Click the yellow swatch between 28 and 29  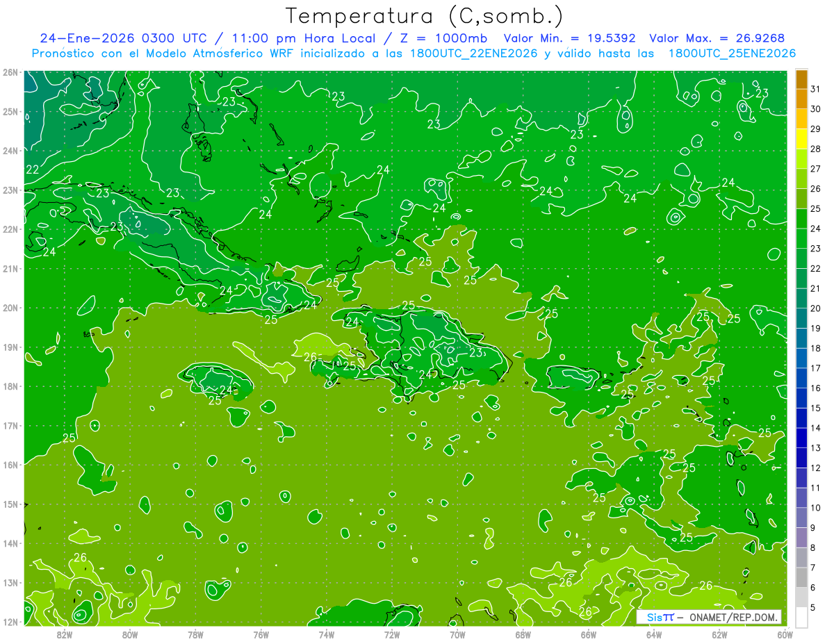(802, 139)
